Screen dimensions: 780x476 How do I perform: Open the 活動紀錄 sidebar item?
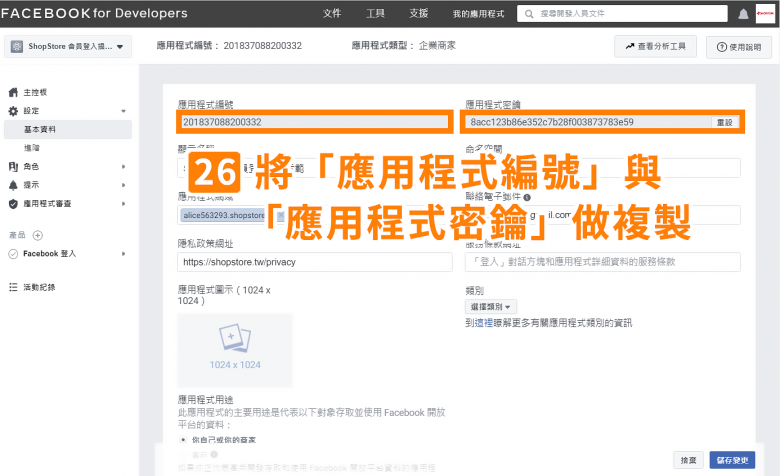click(39, 287)
